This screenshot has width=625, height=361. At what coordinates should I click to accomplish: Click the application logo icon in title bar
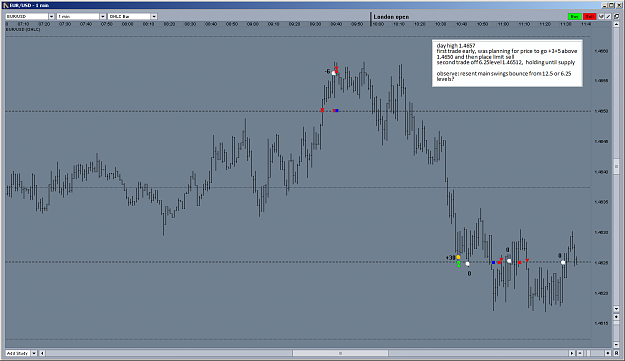click(5, 5)
